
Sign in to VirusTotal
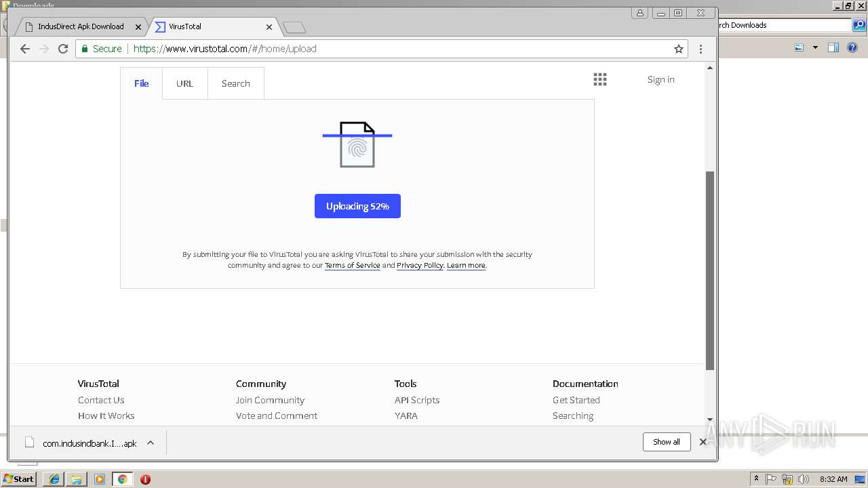(x=660, y=79)
